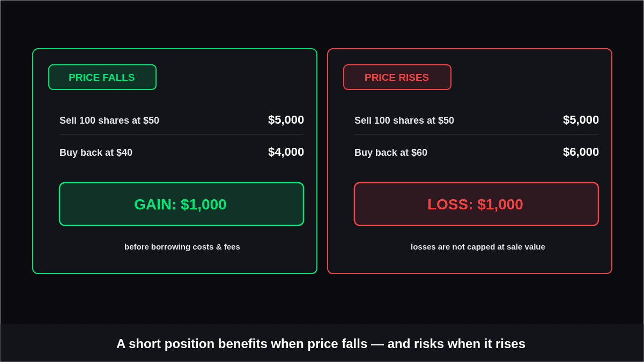Click 'Sell 100 shares at $50' in red card
Viewport: 644px width, 362px height.
pos(404,120)
